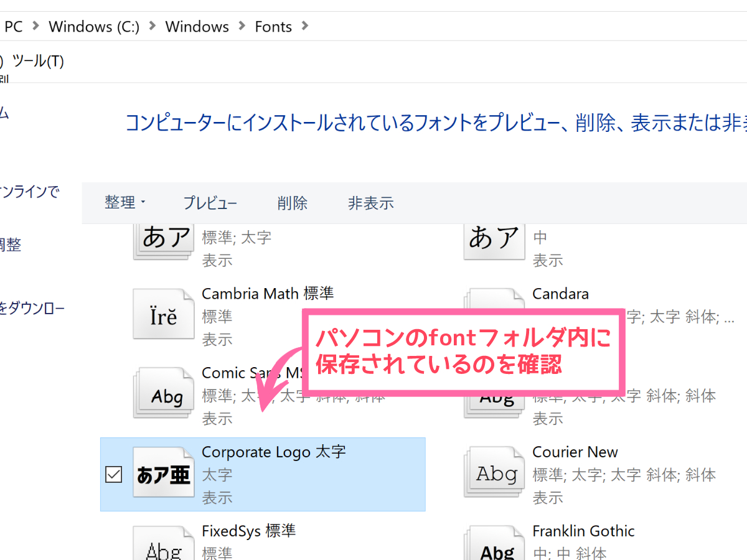
Task: Uncheck the Corporate Logo 太字 checkbox
Action: 113,474
